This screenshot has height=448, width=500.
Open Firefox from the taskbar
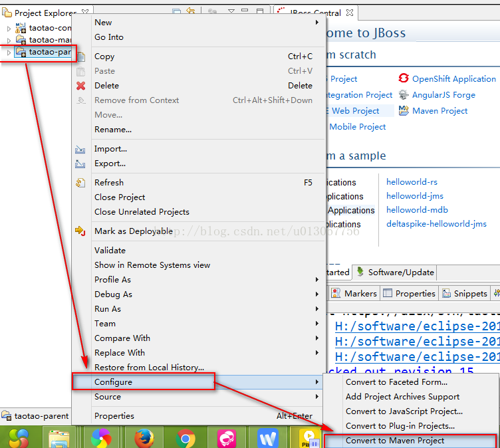[144, 438]
